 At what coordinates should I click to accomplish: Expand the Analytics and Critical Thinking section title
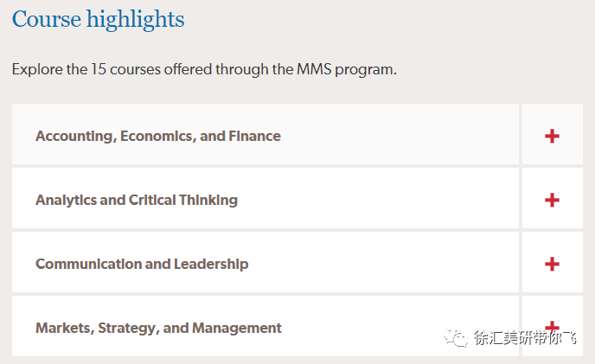(x=137, y=200)
